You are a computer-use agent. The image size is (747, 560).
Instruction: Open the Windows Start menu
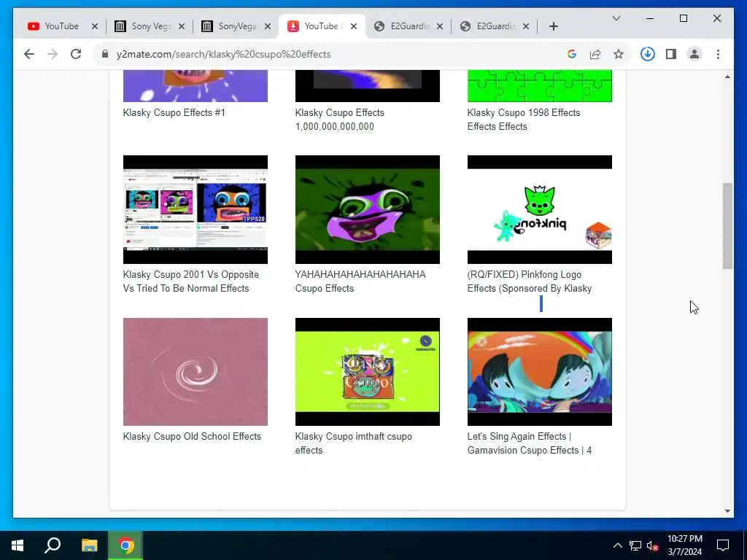click(18, 545)
